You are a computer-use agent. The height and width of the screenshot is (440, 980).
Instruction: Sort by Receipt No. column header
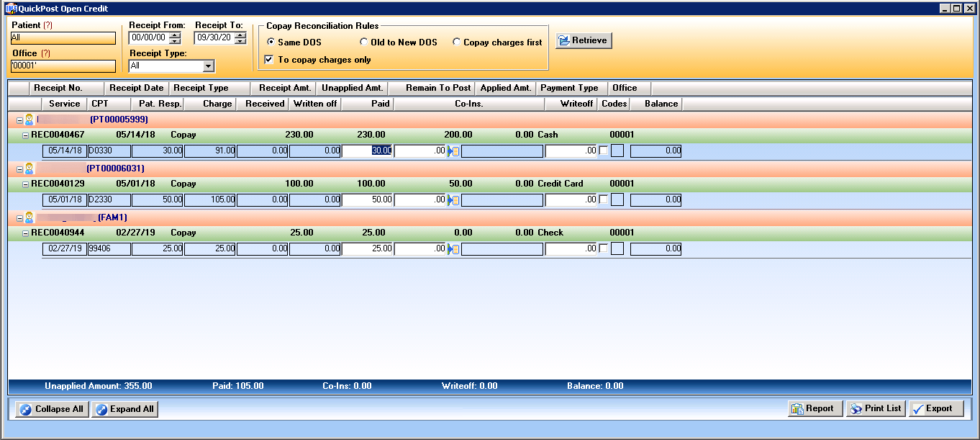67,88
